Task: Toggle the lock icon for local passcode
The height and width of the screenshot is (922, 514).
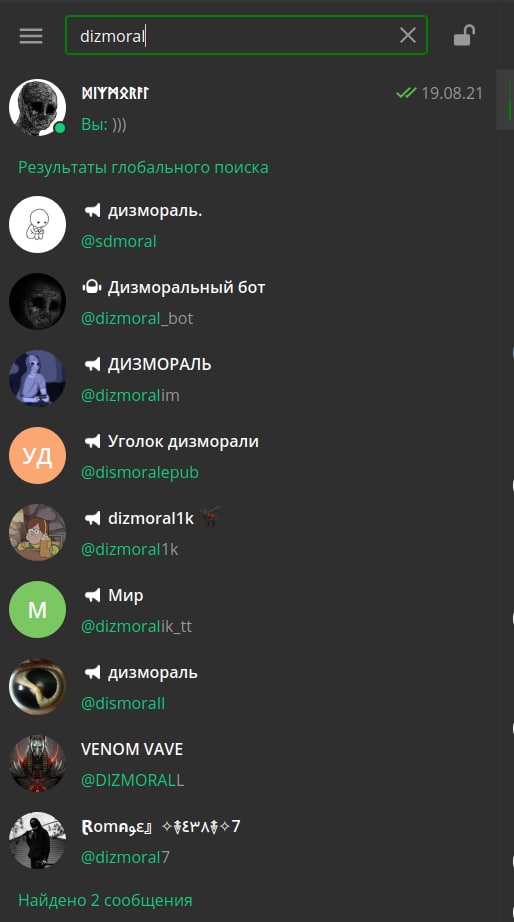Action: 464,35
